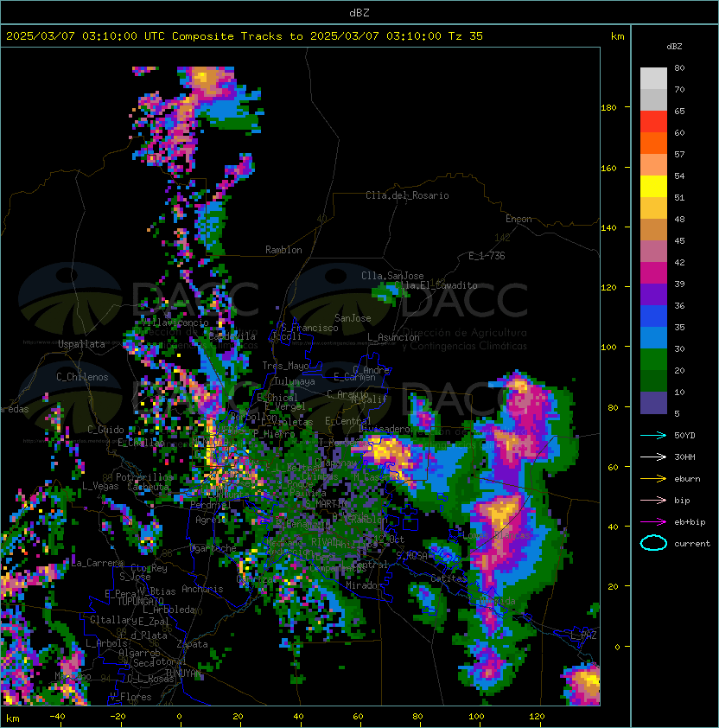Pick the slate 5–10 dBZ swatch

(x=653, y=403)
